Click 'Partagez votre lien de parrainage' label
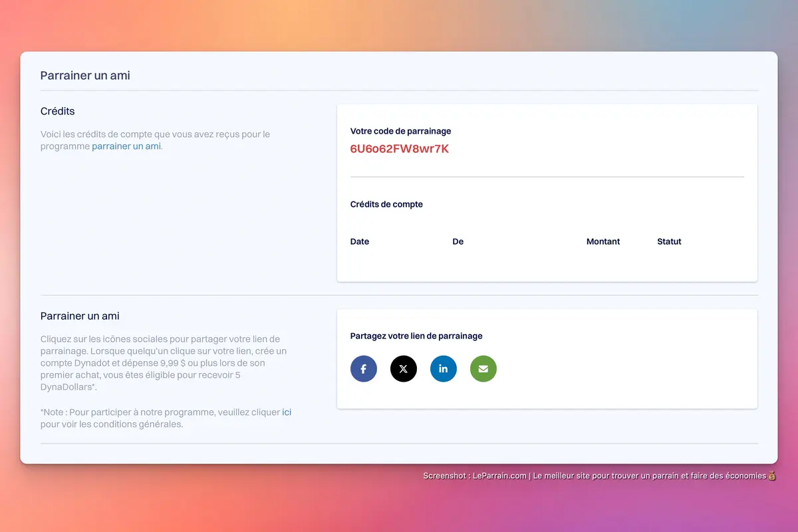This screenshot has width=798, height=532. click(416, 336)
